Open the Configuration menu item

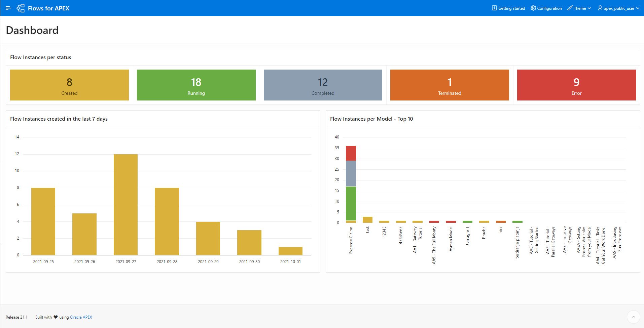pos(549,8)
